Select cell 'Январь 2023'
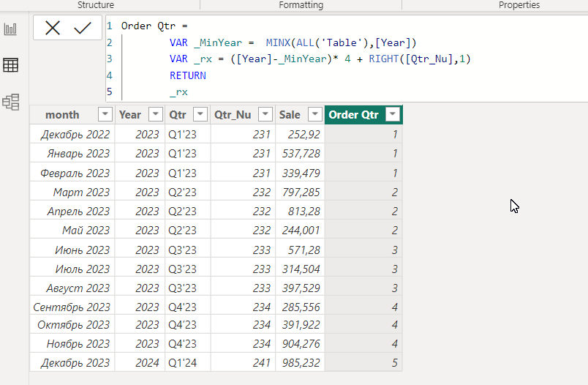The image size is (588, 385). pos(72,154)
